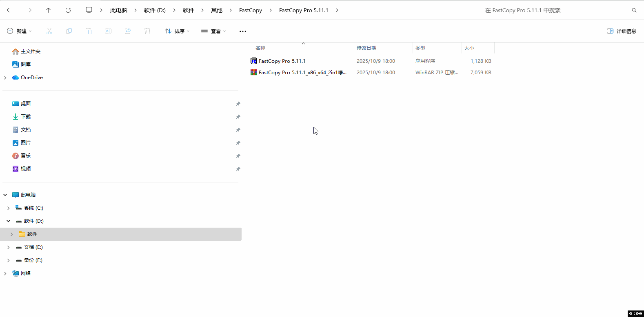The height and width of the screenshot is (317, 644).
Task: Toggle the pin beside 下载
Action: tap(238, 117)
